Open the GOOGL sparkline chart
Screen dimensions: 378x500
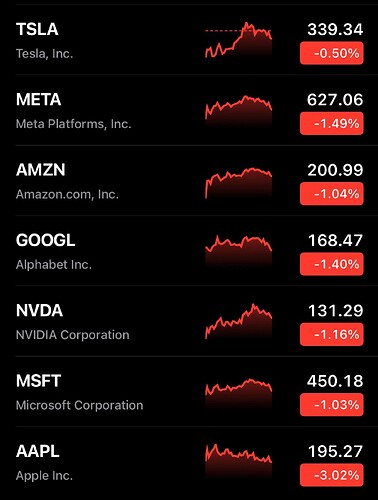point(239,251)
